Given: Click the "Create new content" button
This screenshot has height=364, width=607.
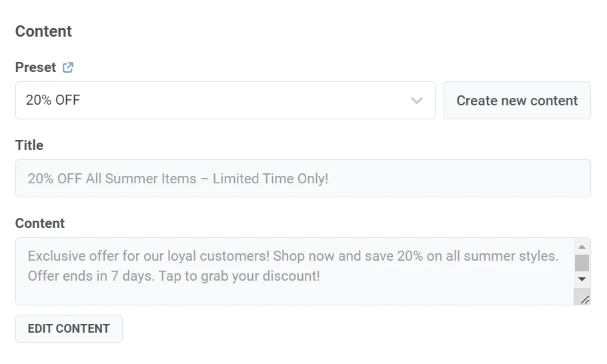Looking at the screenshot, I should [517, 101].
